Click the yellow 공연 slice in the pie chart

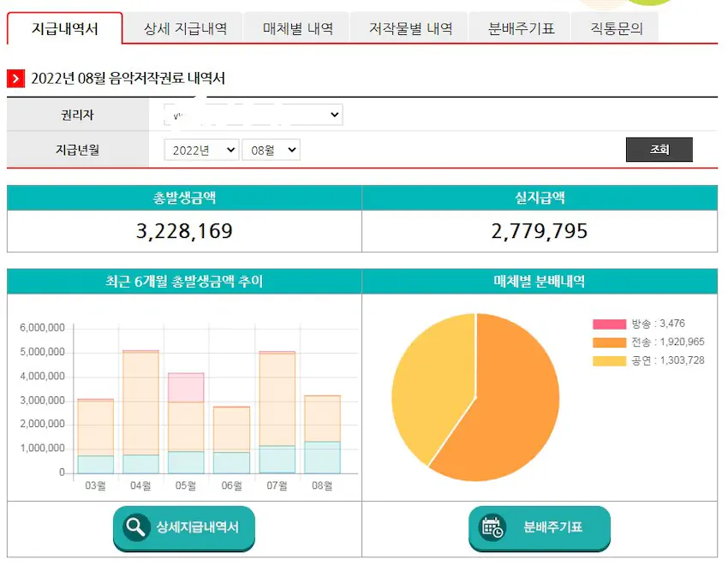[437, 385]
